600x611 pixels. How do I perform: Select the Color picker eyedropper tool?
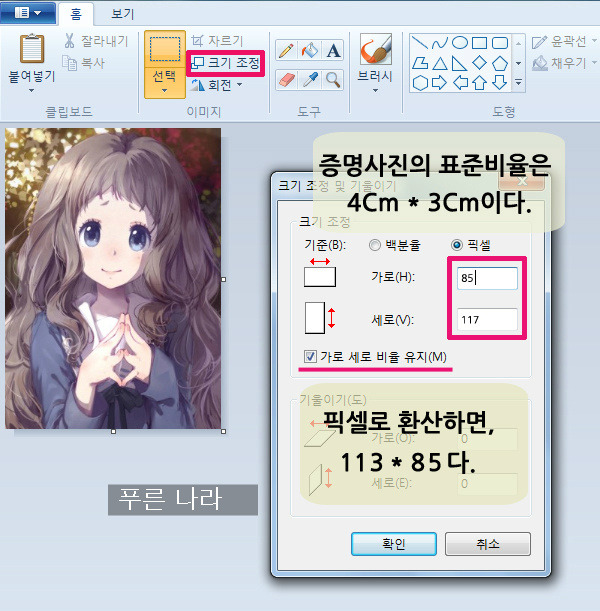(310, 80)
